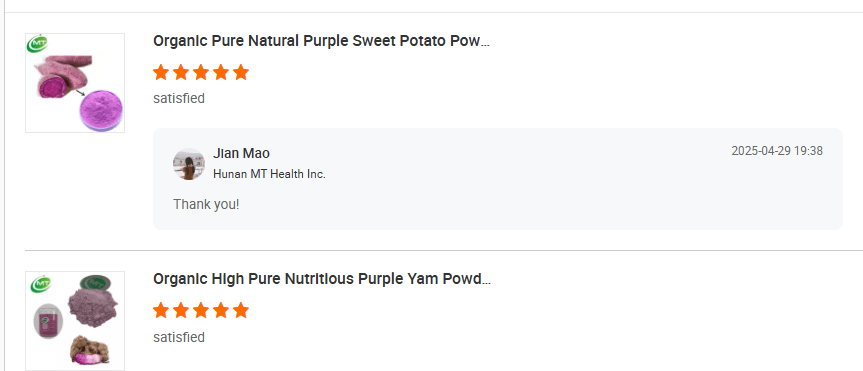This screenshot has height=371, width=863.
Task: Click the MT logo on purple yam image
Action: 41,283
